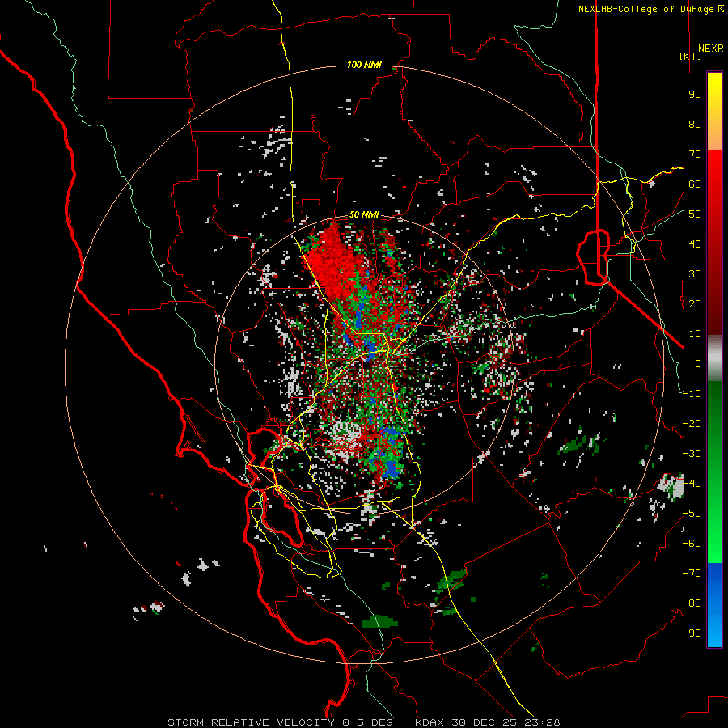Image resolution: width=728 pixels, height=728 pixels.
Task: Click the 10 value on the velocity scale
Action: click(695, 334)
